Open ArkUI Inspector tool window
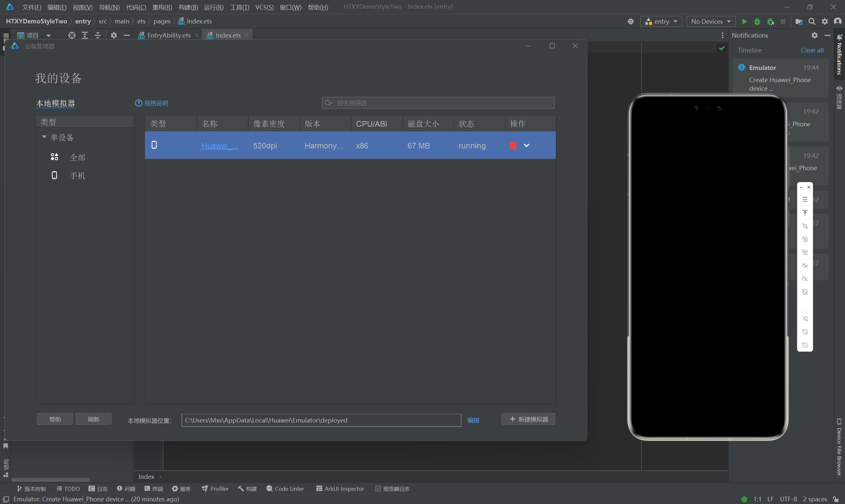 pos(340,489)
